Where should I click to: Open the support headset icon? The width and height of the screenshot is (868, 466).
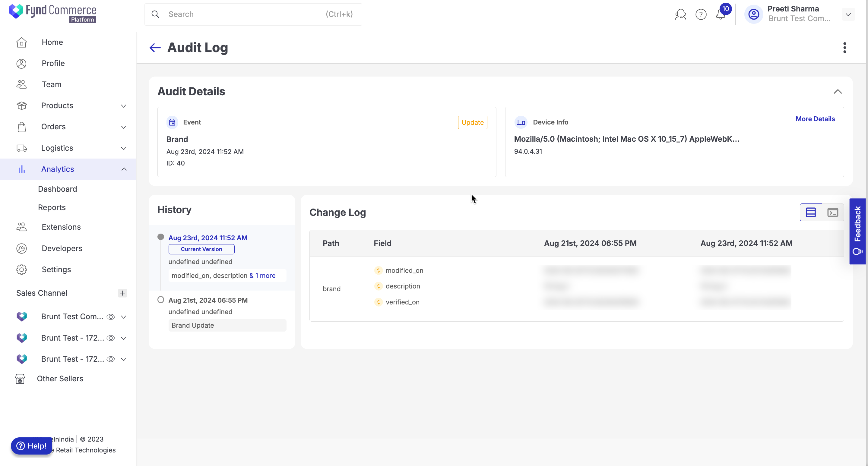(680, 14)
